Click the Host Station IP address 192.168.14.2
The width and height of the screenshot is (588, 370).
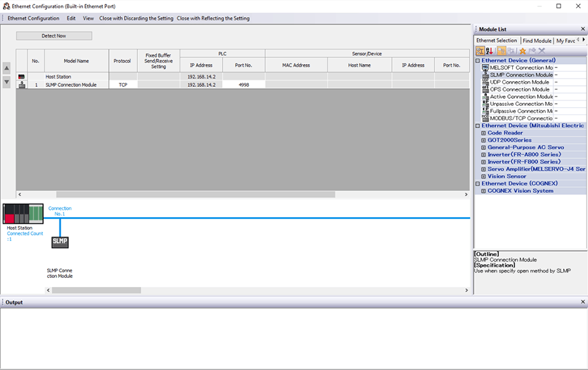coord(201,76)
